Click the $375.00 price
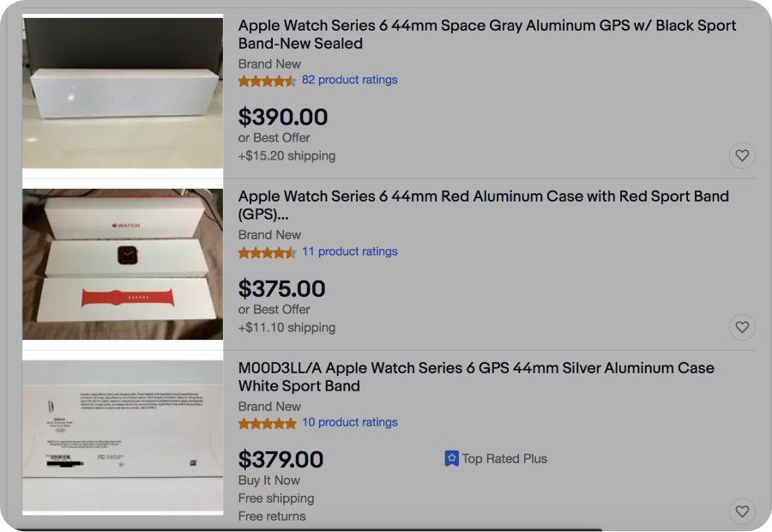 [282, 288]
